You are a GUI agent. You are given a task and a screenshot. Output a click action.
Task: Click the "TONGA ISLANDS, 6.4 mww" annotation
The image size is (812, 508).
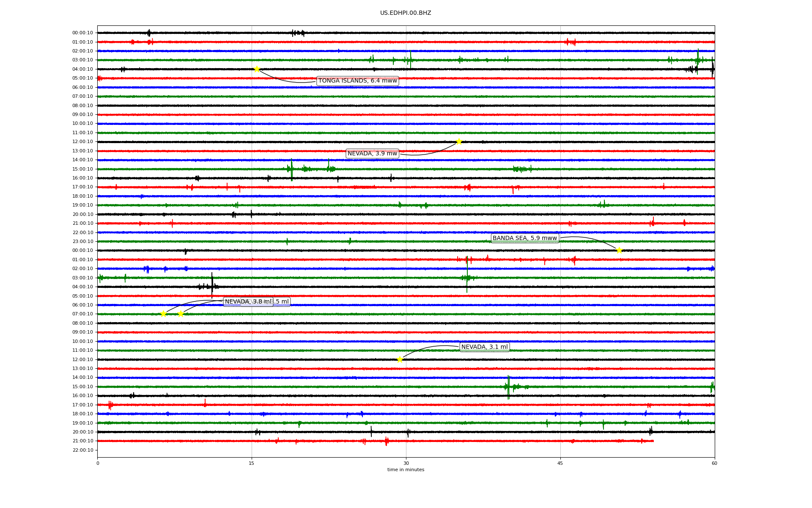pos(358,81)
